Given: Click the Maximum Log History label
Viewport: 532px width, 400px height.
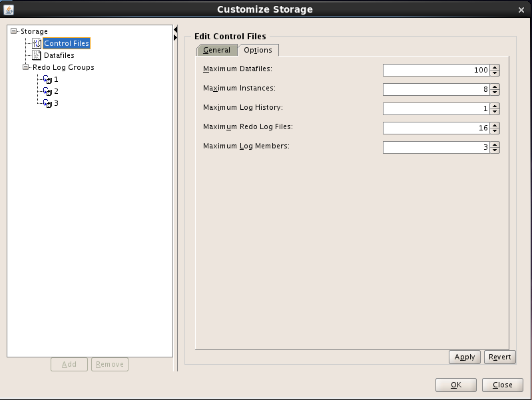Looking at the screenshot, I should pyautogui.click(x=243, y=108).
